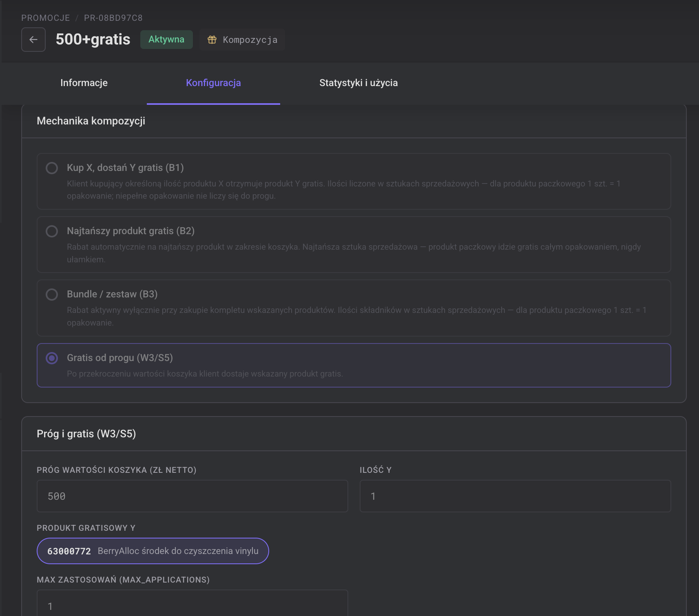The image size is (699, 616).
Task: Click the PROMOCJE breadcrumb link
Action: [46, 18]
